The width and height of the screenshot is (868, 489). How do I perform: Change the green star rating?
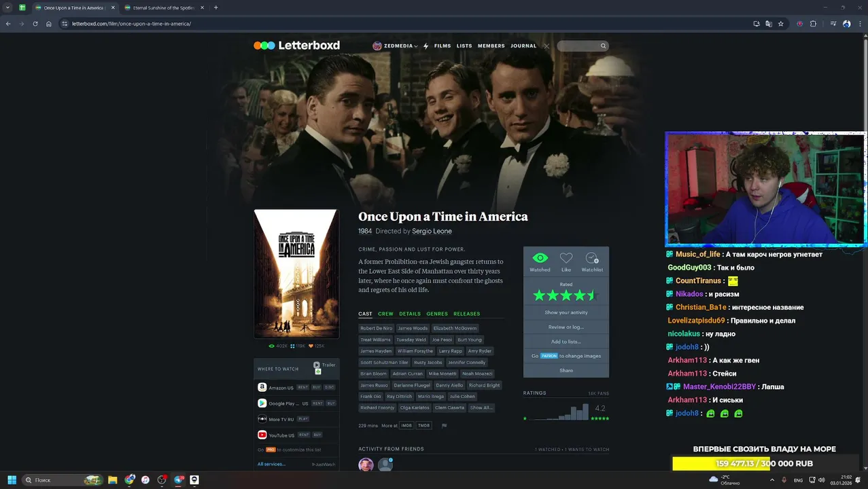click(x=566, y=295)
